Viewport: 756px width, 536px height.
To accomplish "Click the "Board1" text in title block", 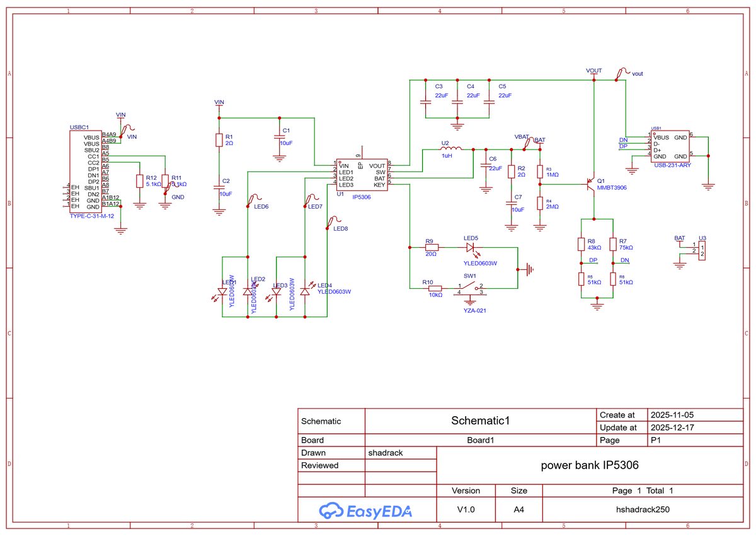I will pyautogui.click(x=480, y=440).
